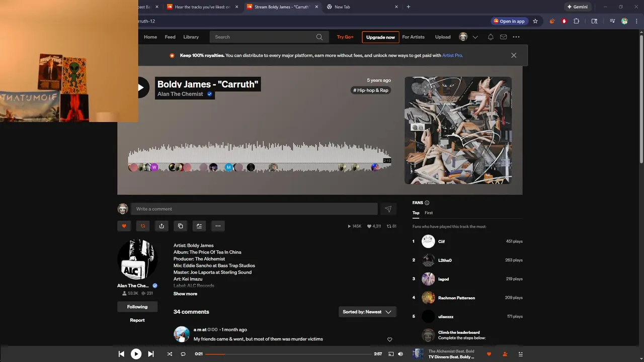This screenshot has width=644, height=362.
Task: Expand the profile avatar dropdown chevron
Action: [x=475, y=37]
